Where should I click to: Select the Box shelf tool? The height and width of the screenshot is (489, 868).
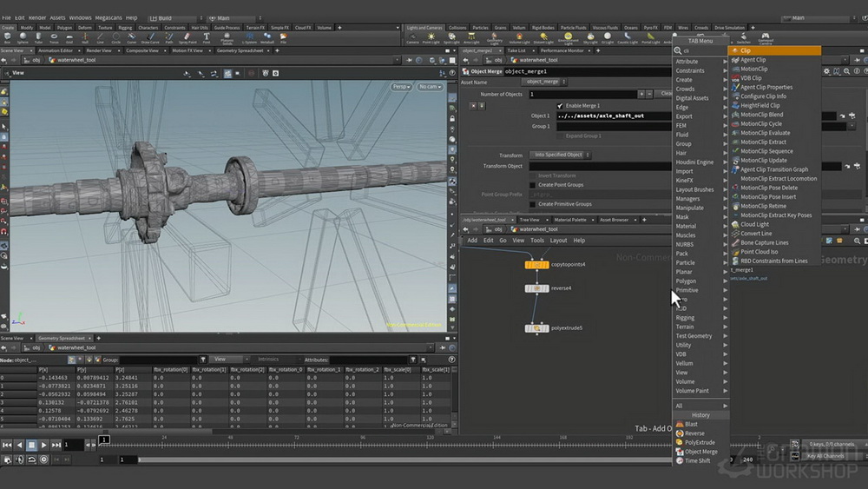coord(7,37)
